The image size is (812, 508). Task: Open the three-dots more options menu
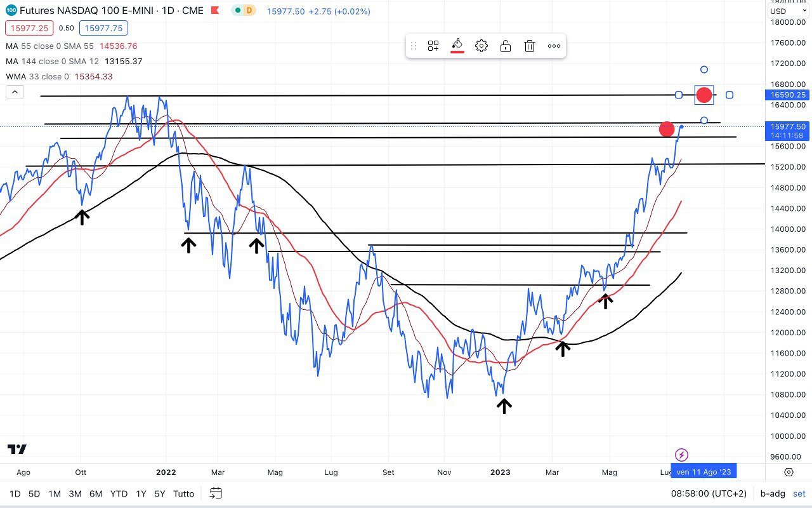[x=554, y=46]
